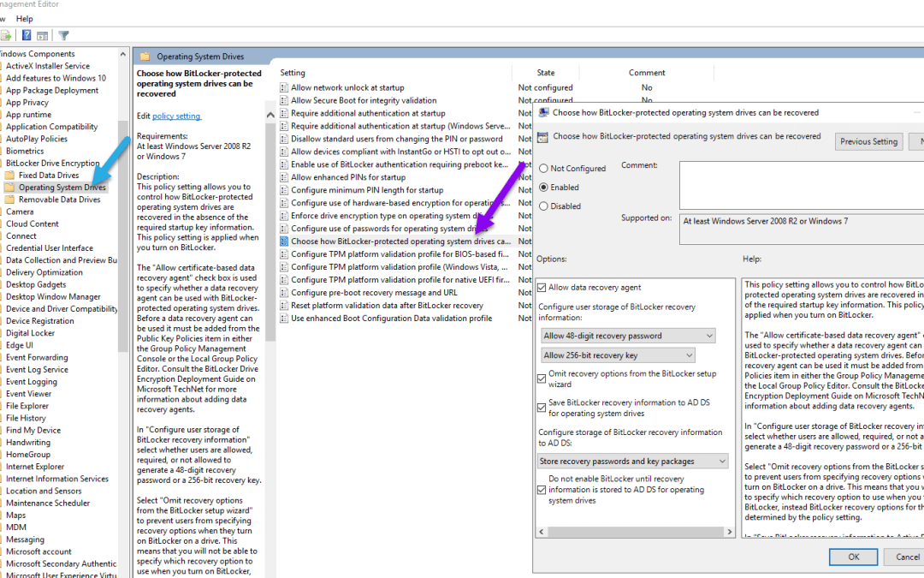Screen dimensions: 924x578
Task: Select Operating System Drives in tree
Action: (62, 188)
